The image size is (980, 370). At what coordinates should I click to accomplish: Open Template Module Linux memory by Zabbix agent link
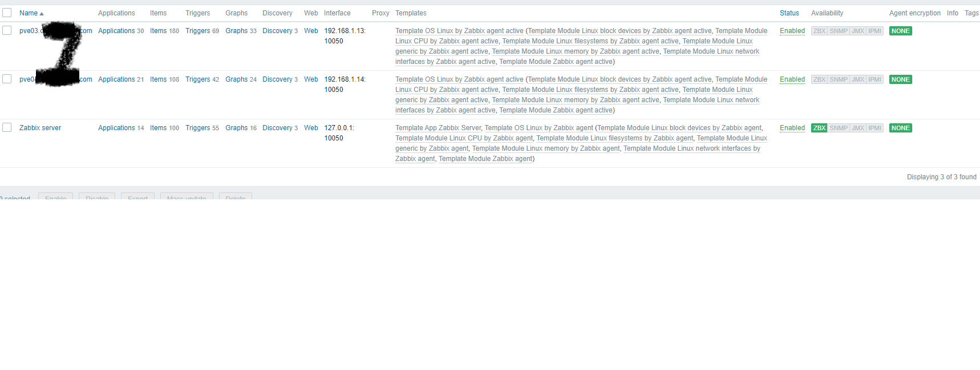(546, 148)
